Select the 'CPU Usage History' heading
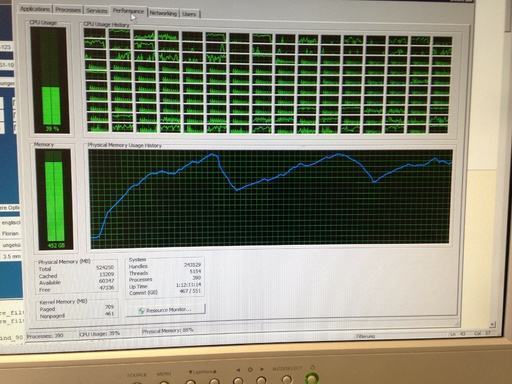 pyautogui.click(x=106, y=24)
